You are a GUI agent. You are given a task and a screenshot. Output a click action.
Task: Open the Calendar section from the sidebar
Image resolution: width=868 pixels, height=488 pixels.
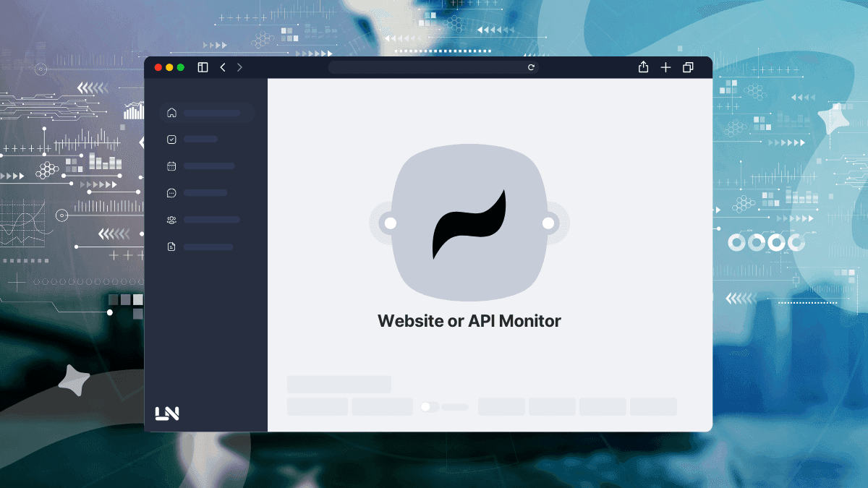[171, 166]
